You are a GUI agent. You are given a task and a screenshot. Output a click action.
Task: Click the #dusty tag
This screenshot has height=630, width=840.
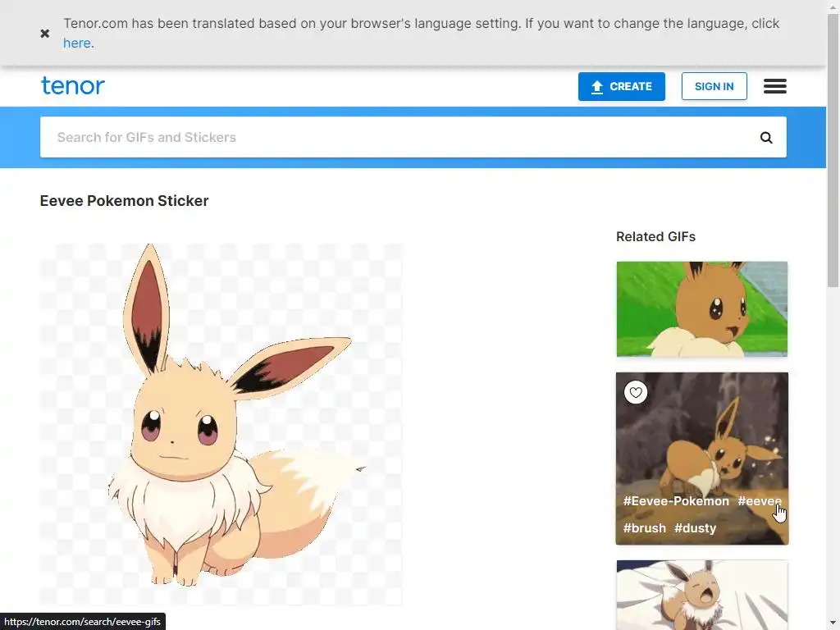pos(696,527)
